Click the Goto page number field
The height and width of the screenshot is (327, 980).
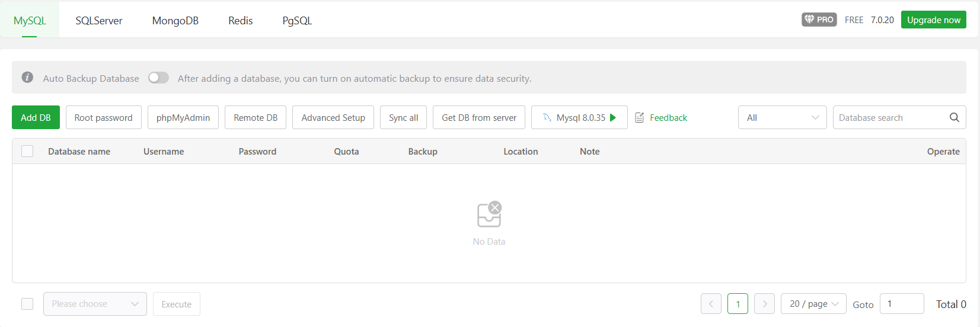coord(901,304)
